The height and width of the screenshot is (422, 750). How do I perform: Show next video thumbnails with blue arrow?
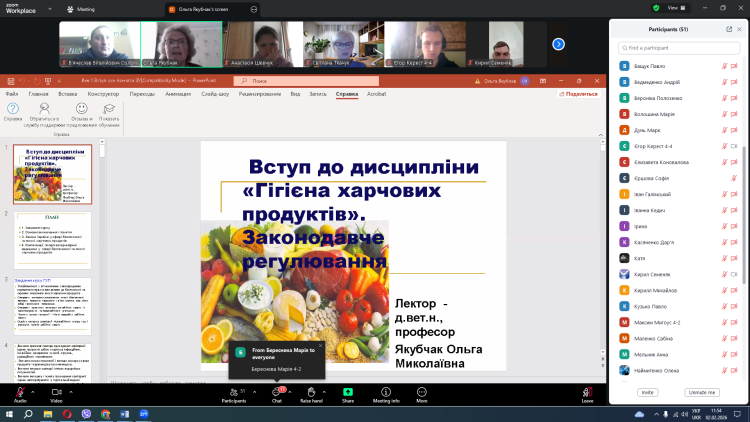pos(558,44)
